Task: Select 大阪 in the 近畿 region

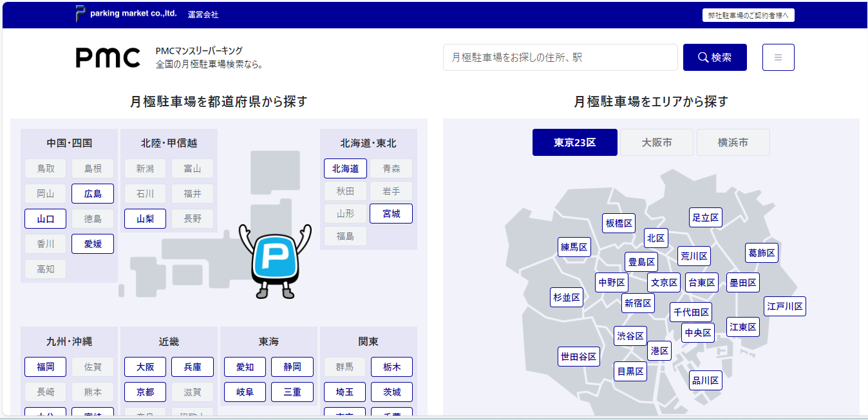Action: [x=145, y=367]
